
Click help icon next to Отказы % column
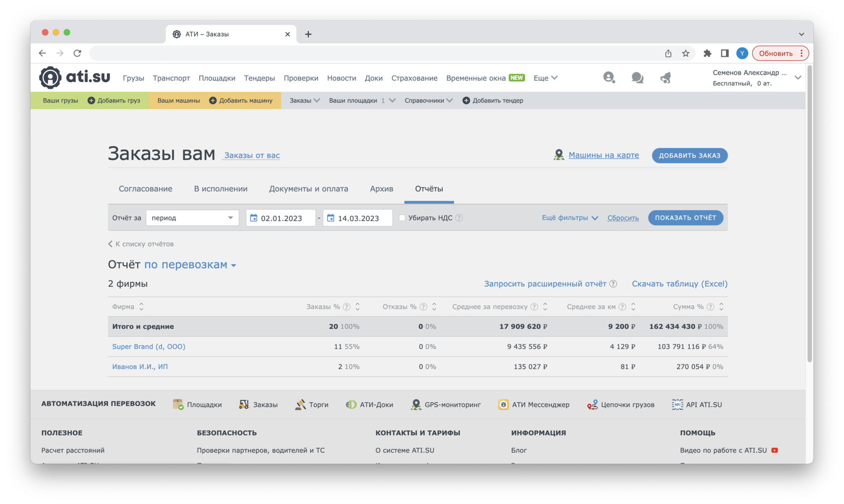424,307
